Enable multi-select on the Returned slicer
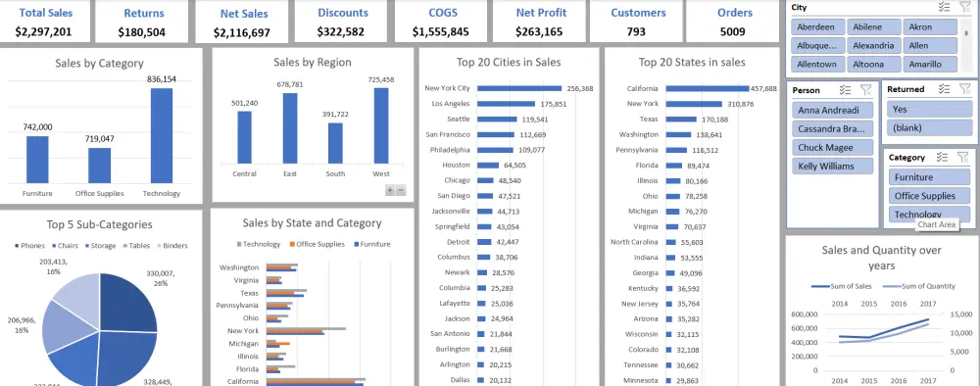 (945, 89)
